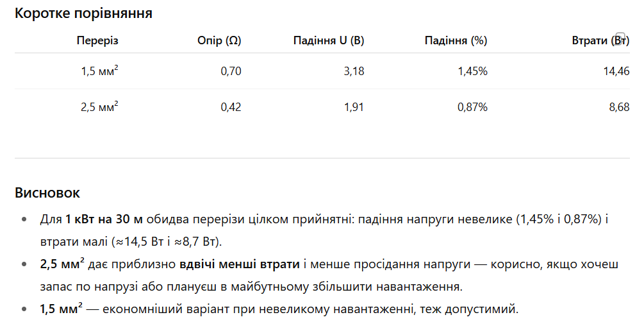Click the "Опір (Ω)" column header
The height and width of the screenshot is (324, 644).
coord(219,40)
